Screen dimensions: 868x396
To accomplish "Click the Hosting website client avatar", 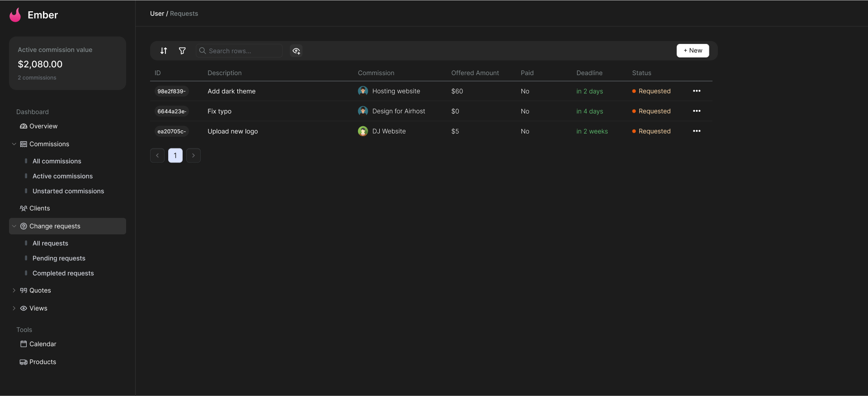I will [363, 91].
